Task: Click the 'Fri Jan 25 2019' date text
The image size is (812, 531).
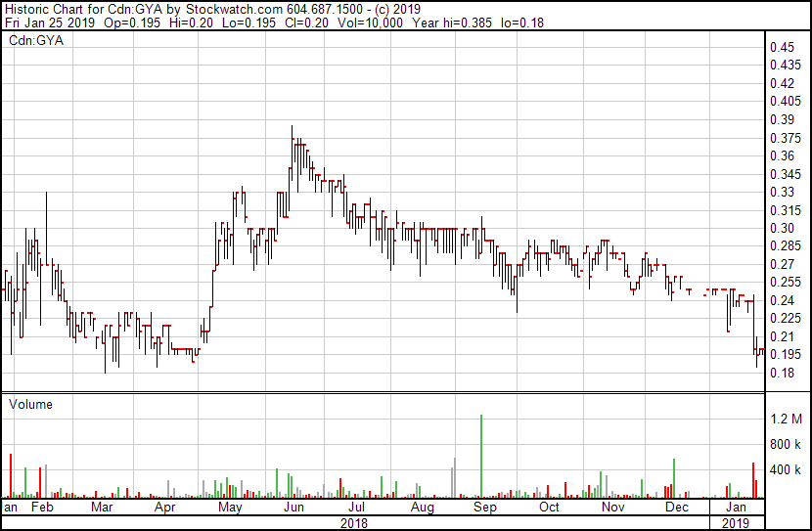Action: pos(50,22)
